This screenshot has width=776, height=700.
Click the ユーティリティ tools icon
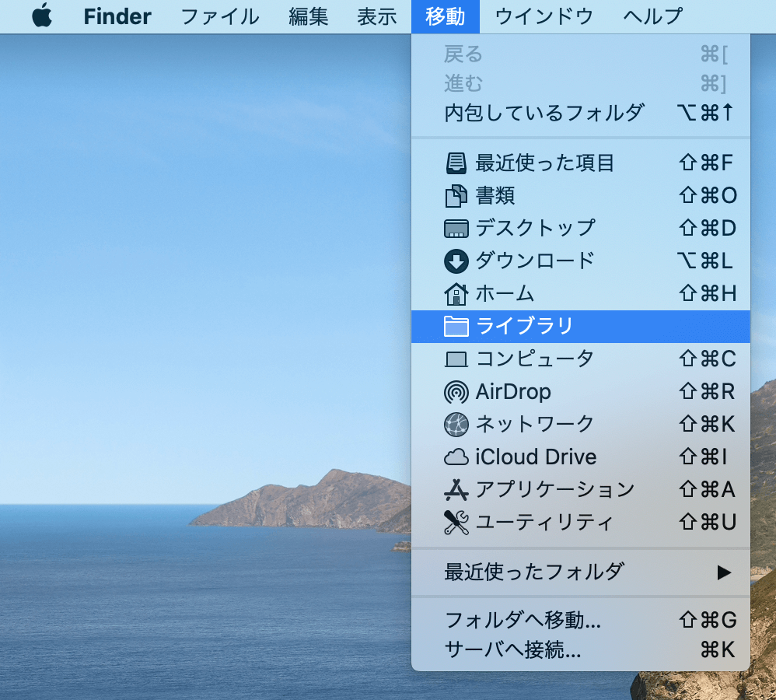456,522
